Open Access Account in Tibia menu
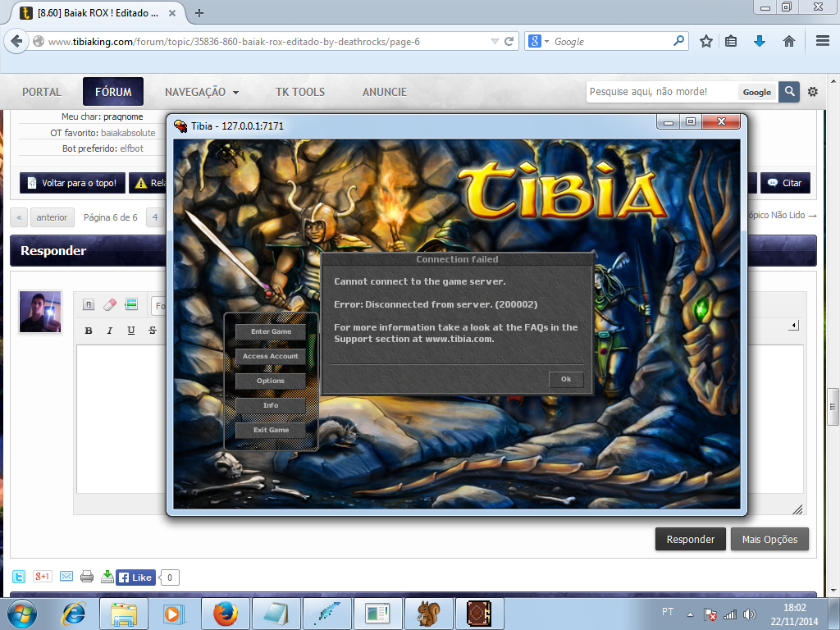 coord(271,356)
